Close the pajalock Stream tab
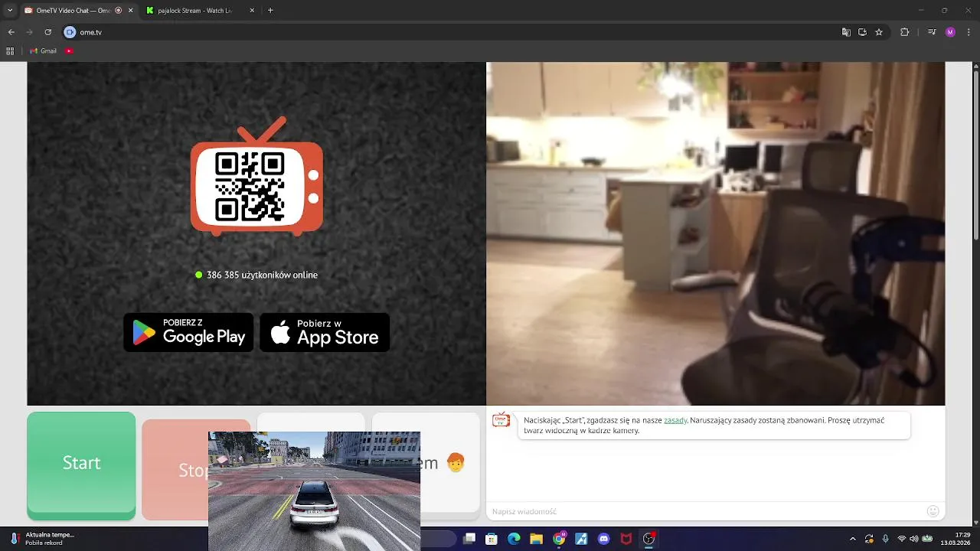980x551 pixels. coord(252,11)
